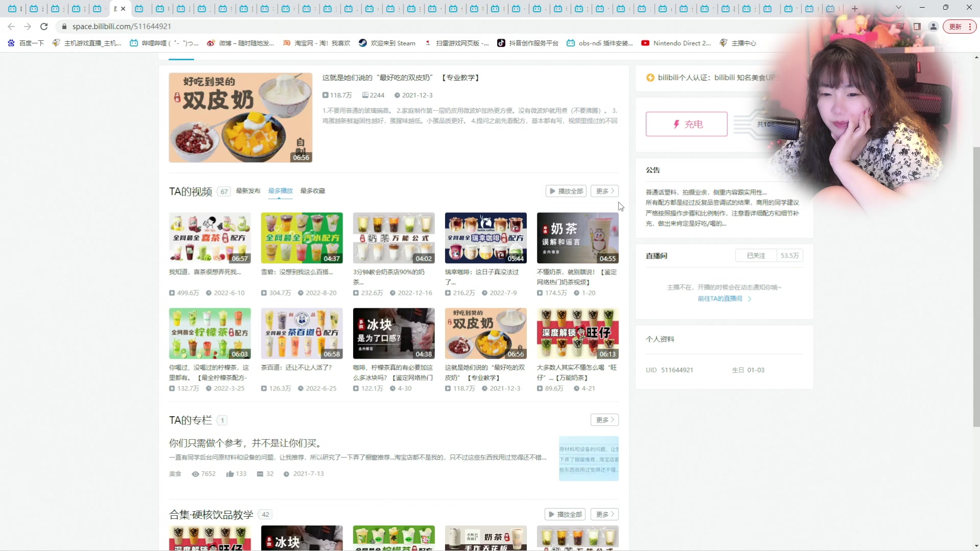This screenshot has width=980, height=551.
Task: Open a new browser tab with plus icon
Action: [854, 8]
